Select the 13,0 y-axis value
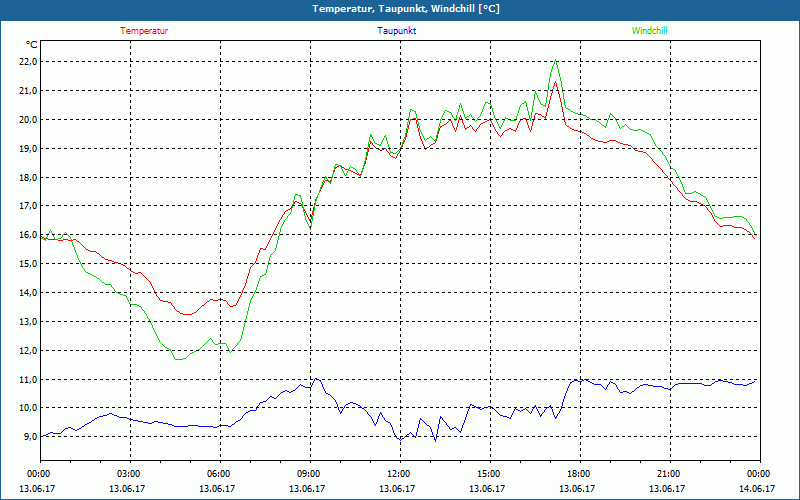 (28, 321)
